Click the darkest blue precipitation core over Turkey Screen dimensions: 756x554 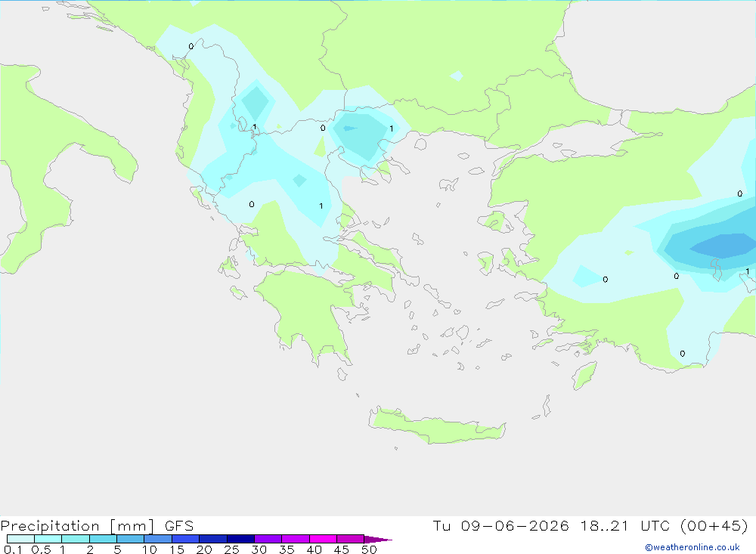pyautogui.click(x=723, y=245)
